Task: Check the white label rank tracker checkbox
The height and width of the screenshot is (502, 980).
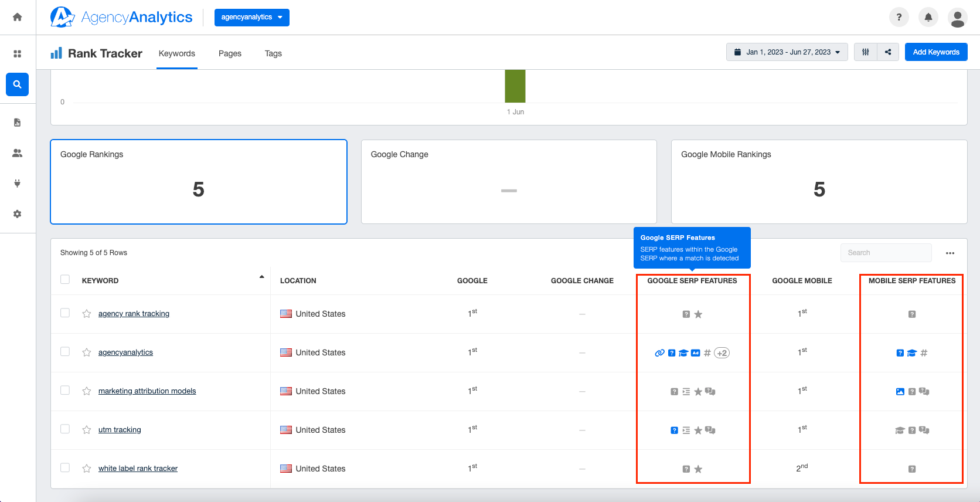Action: 65,468
